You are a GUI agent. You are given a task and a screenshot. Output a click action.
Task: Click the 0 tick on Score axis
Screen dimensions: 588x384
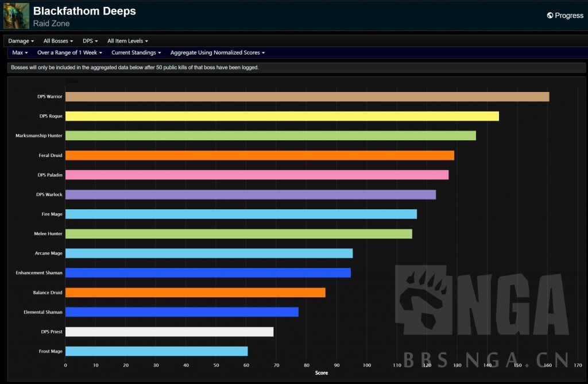pyautogui.click(x=65, y=365)
